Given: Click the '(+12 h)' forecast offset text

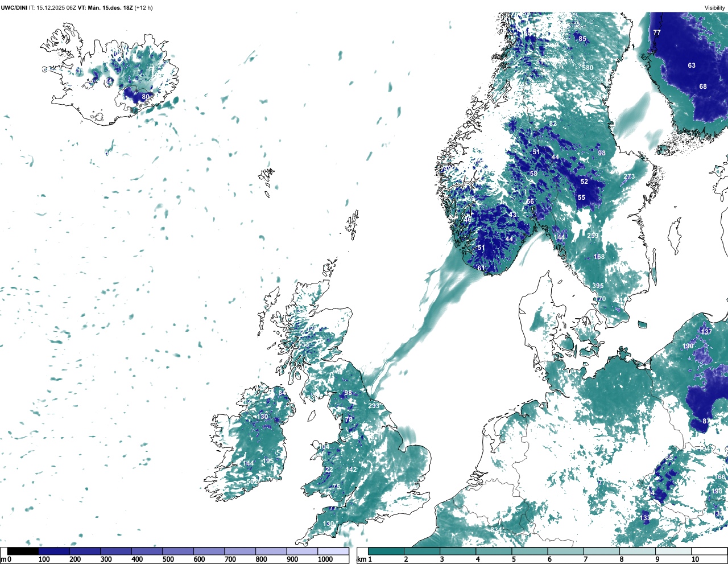Looking at the screenshot, I should coord(143,7).
